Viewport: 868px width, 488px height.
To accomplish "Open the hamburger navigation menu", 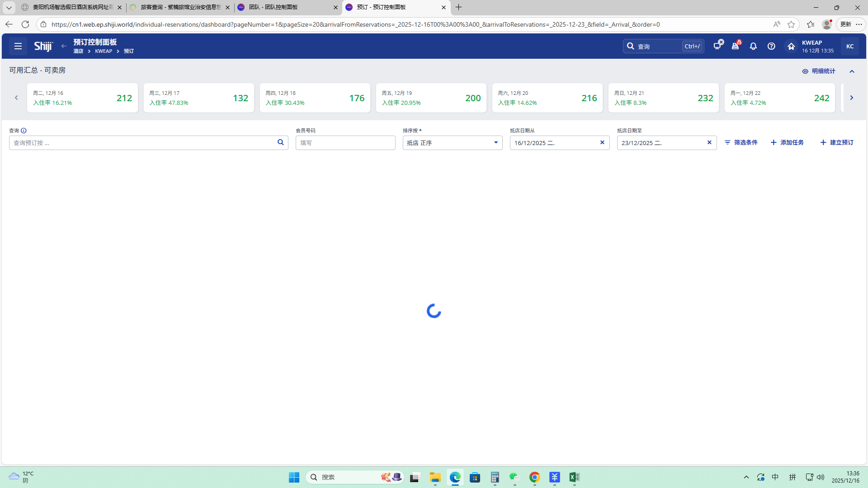I will [18, 46].
